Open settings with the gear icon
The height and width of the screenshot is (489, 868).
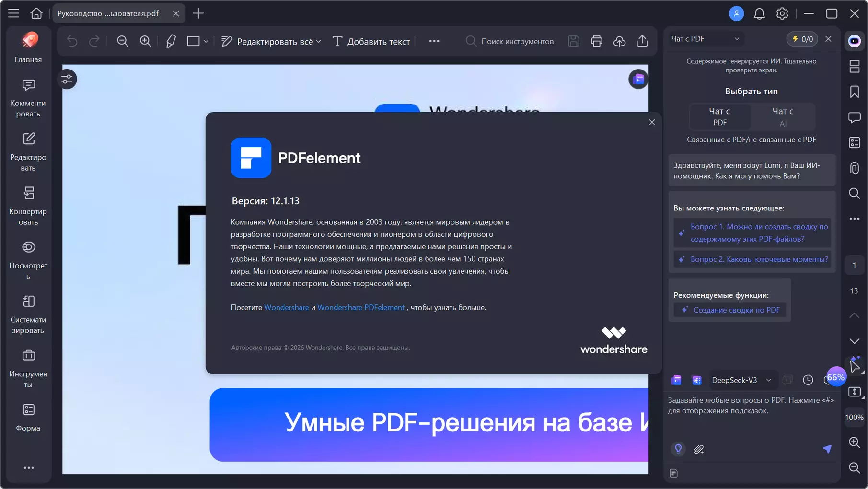(782, 13)
